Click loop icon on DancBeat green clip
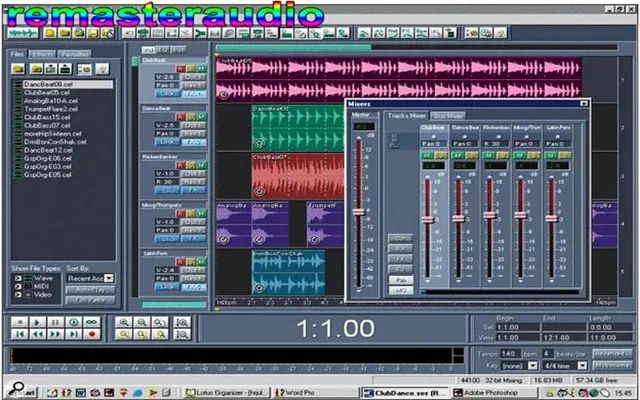The height and width of the screenshot is (400, 640). pyautogui.click(x=260, y=143)
